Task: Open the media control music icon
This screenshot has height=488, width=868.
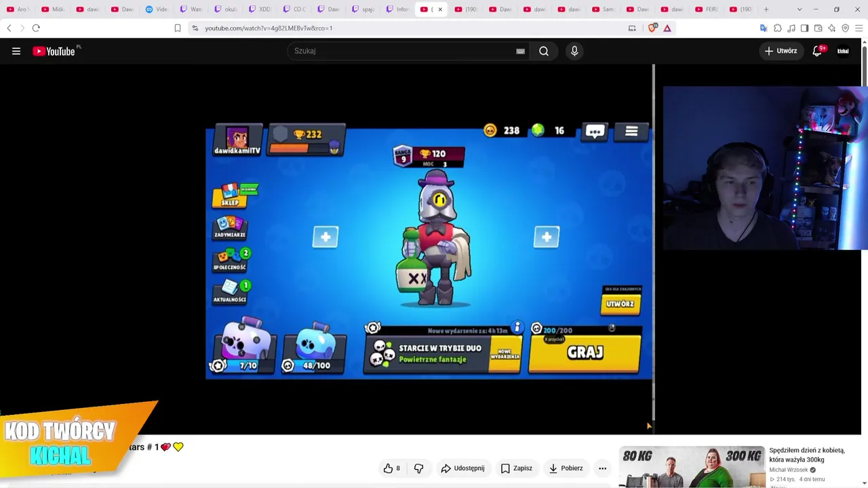Action: 791,28
